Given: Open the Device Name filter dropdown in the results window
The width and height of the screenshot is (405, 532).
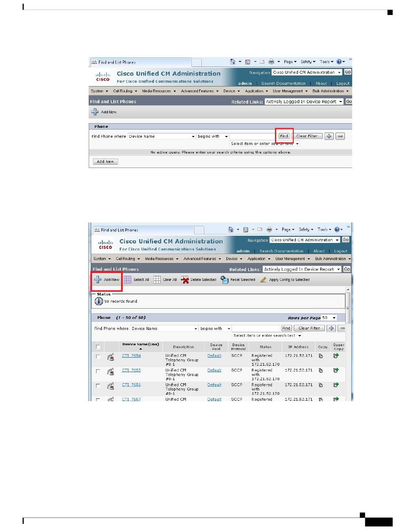Looking at the screenshot, I should pyautogui.click(x=164, y=329).
